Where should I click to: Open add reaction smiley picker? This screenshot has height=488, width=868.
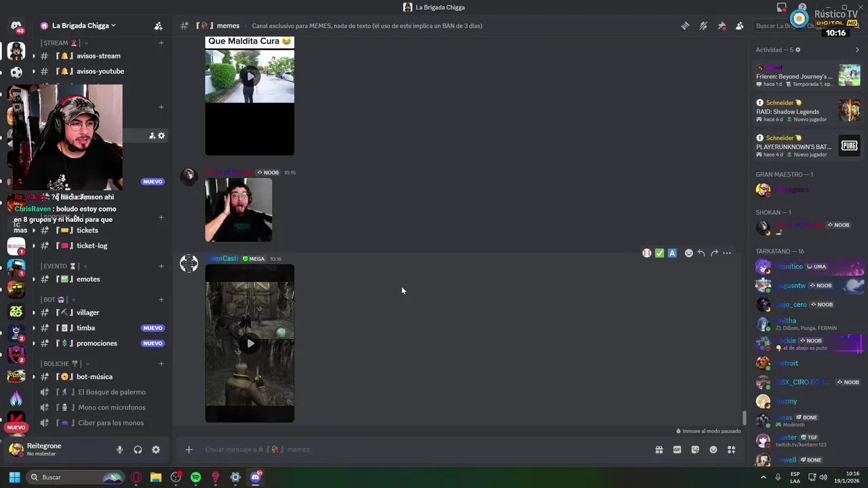tap(689, 253)
